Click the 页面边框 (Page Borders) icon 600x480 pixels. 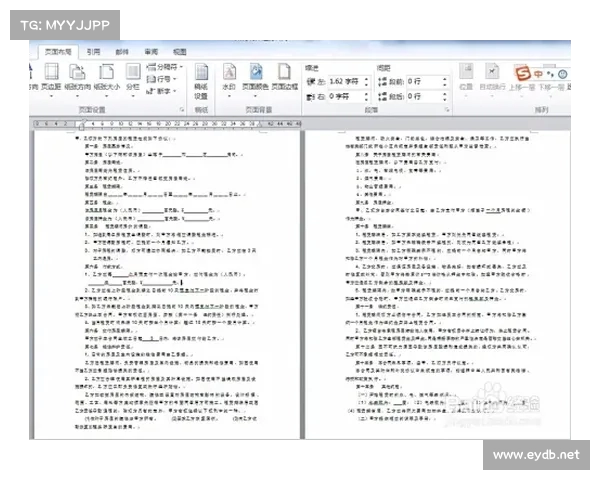click(x=284, y=76)
